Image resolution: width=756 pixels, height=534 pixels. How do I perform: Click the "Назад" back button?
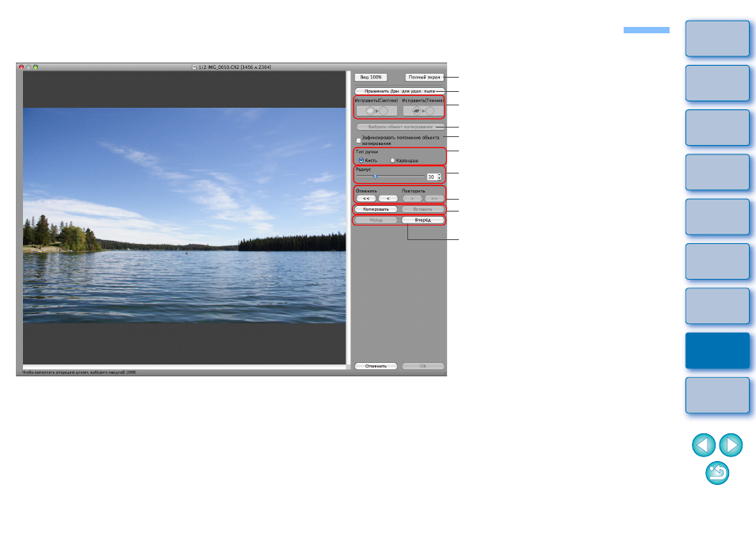376,219
